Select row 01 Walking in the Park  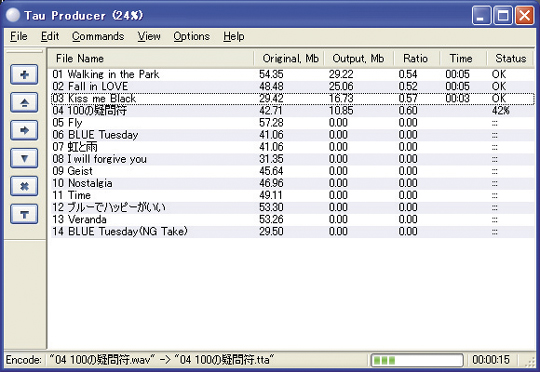(x=293, y=74)
